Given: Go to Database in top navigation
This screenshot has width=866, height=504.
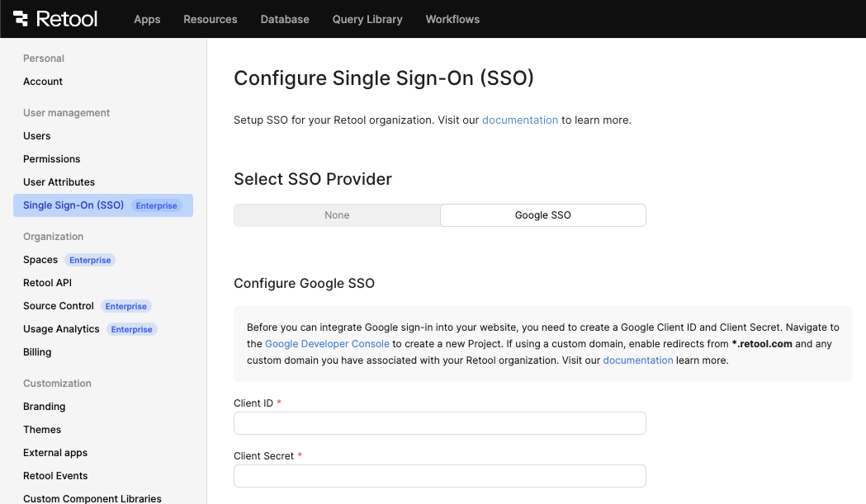Looking at the screenshot, I should (x=285, y=19).
